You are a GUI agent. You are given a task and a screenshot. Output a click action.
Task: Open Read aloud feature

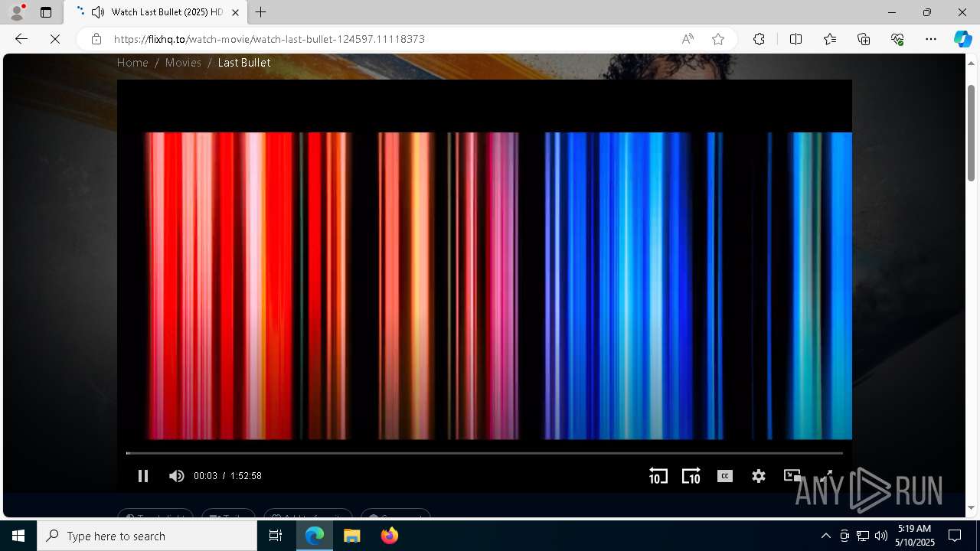[x=688, y=39]
